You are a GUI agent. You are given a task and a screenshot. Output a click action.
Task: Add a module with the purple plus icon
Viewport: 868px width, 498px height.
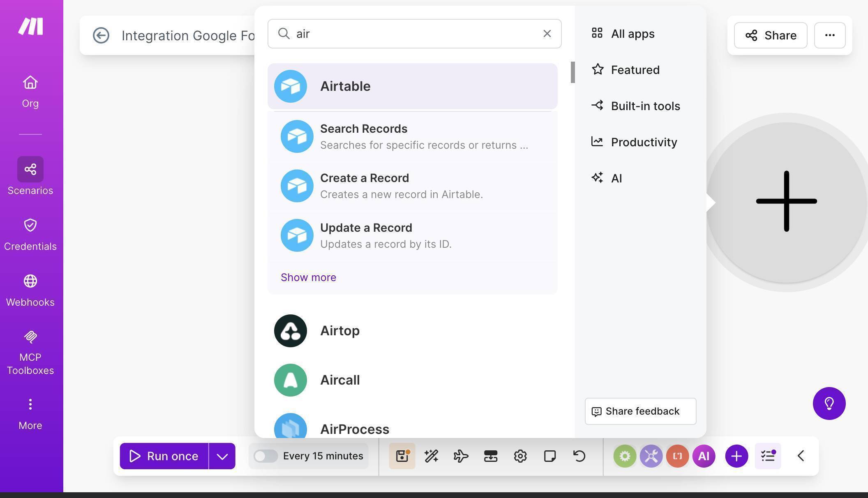(x=736, y=456)
